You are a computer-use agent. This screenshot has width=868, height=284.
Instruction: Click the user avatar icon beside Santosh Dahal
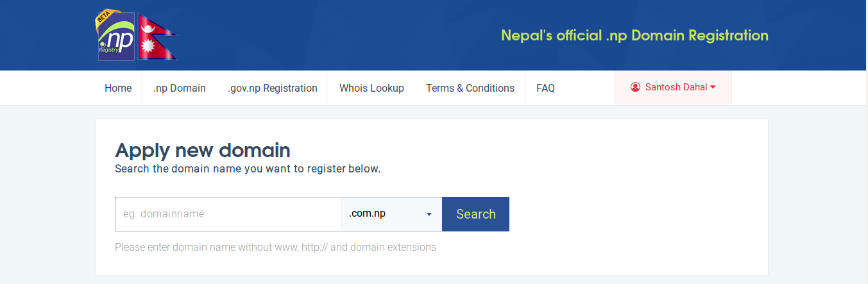tap(635, 87)
